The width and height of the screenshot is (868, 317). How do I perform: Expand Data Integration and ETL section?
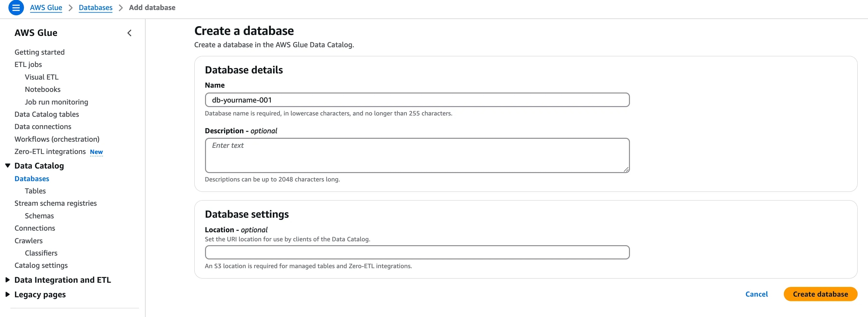point(8,280)
